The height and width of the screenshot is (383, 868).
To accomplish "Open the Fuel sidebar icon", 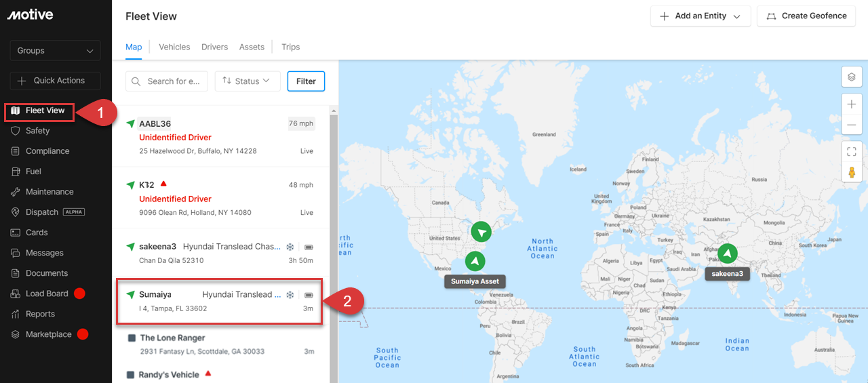I will pyautogui.click(x=16, y=172).
